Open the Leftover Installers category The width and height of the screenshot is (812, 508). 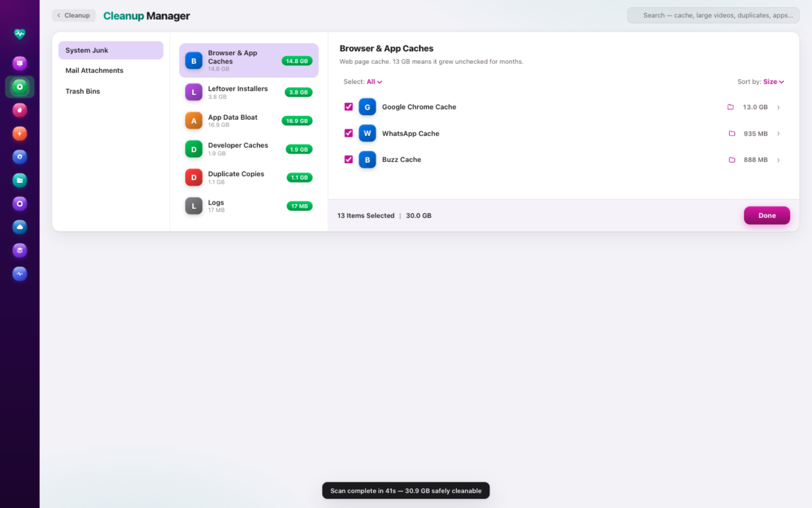click(249, 92)
